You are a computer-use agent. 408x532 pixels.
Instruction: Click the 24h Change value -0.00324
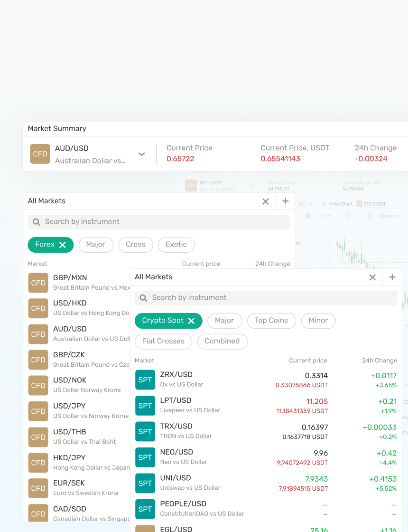[371, 159]
